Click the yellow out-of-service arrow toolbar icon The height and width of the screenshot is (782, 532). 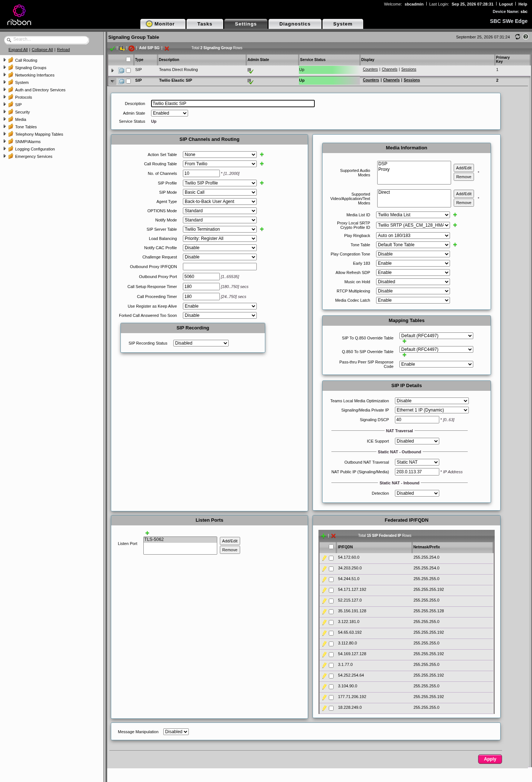(122, 48)
